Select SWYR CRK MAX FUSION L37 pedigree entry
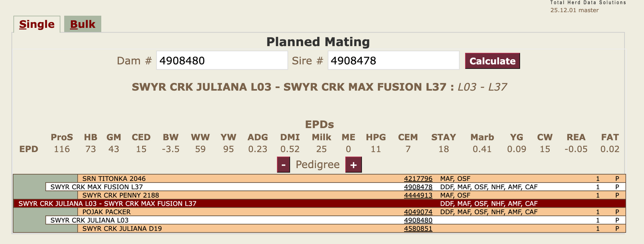Image resolution: width=644 pixels, height=244 pixels. point(97,187)
